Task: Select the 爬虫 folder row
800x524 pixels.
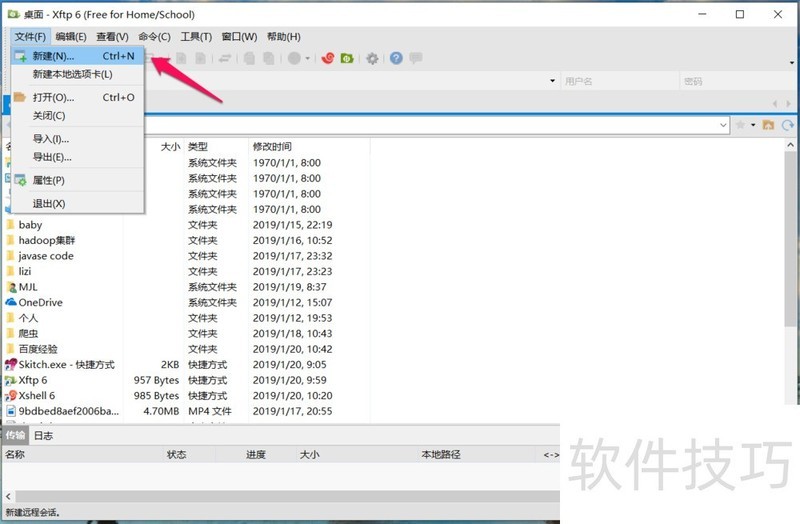Action: pyautogui.click(x=187, y=333)
